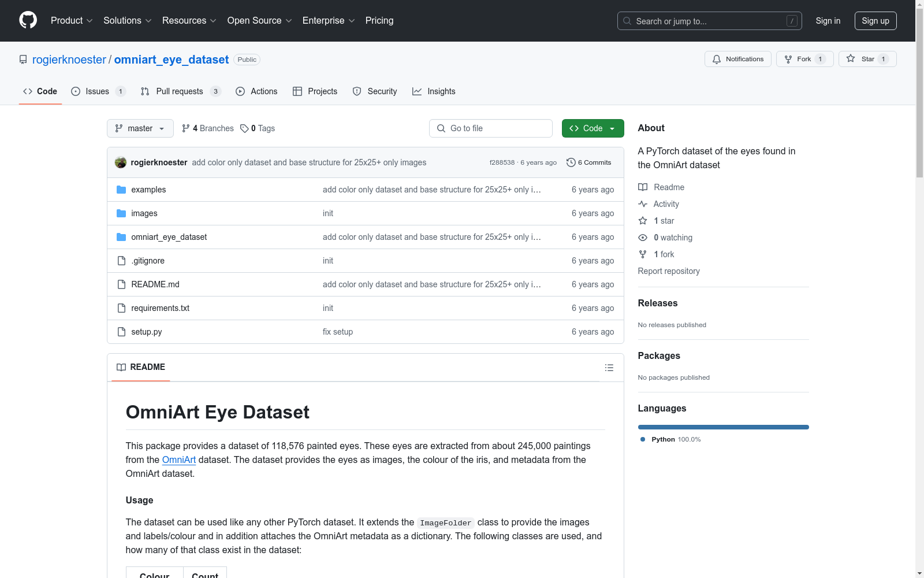Select the README tab header

tap(141, 367)
